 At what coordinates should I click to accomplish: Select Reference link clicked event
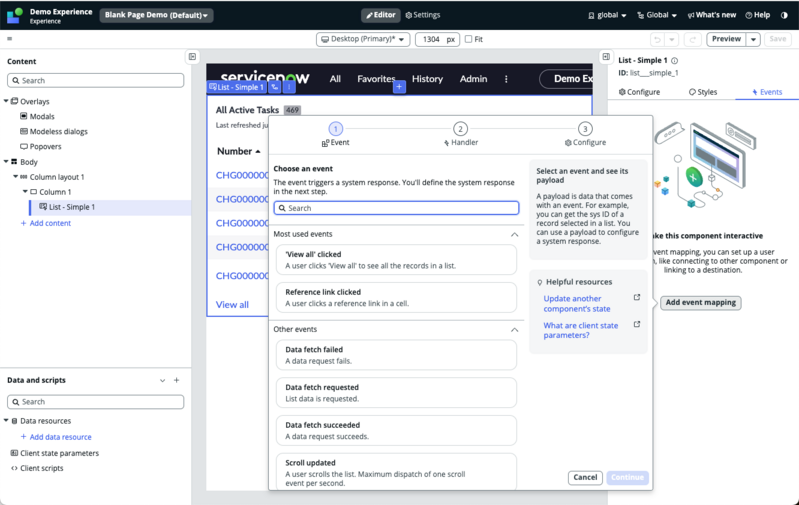(x=396, y=298)
